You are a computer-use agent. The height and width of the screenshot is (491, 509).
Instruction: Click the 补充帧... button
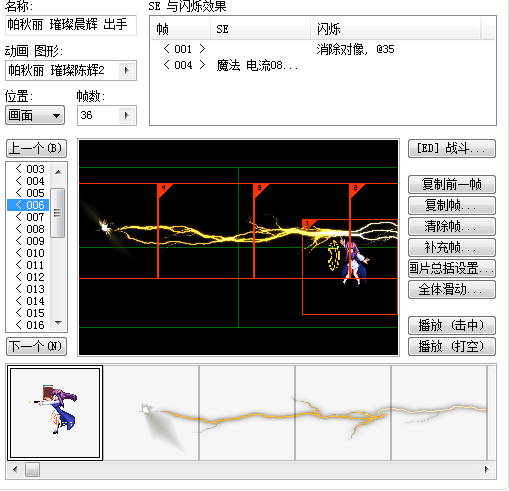tap(452, 247)
